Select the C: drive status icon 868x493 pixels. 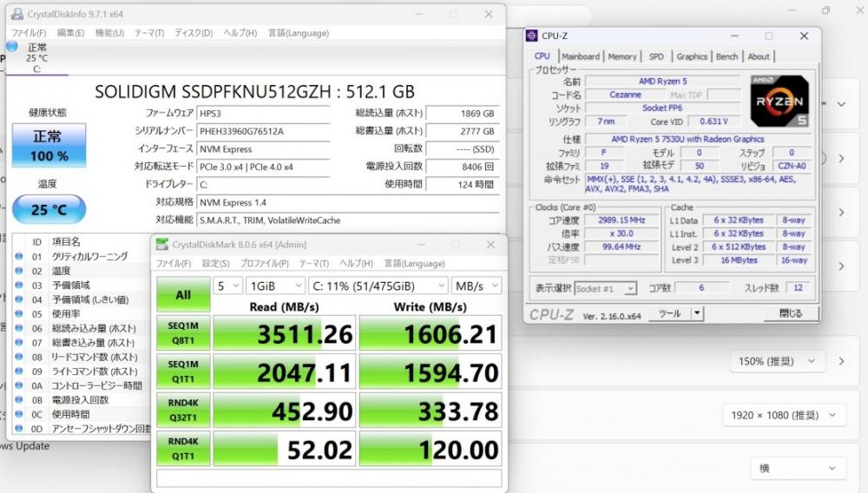pos(12,47)
